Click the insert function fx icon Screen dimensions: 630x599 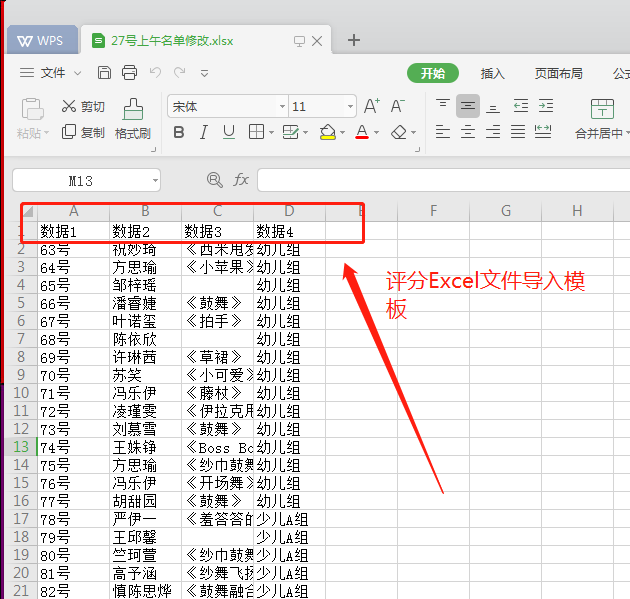tap(241, 180)
